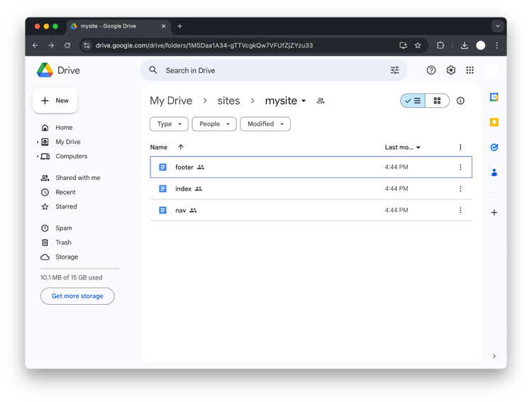Switch to list layout view
The width and height of the screenshot is (532, 402).
click(x=413, y=101)
